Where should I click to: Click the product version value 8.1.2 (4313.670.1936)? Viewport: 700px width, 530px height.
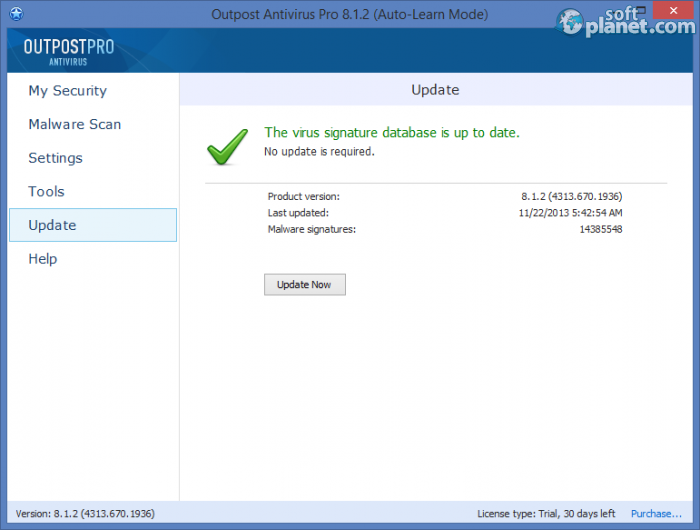pos(571,196)
